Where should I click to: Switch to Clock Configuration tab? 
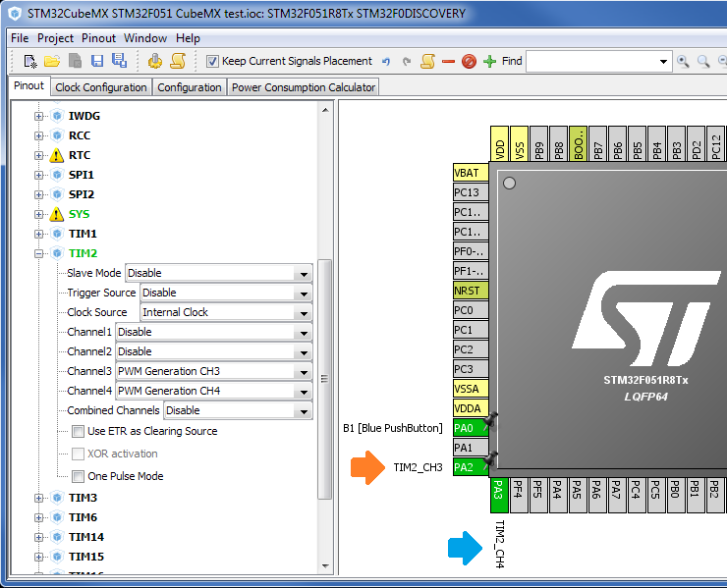[x=101, y=87]
